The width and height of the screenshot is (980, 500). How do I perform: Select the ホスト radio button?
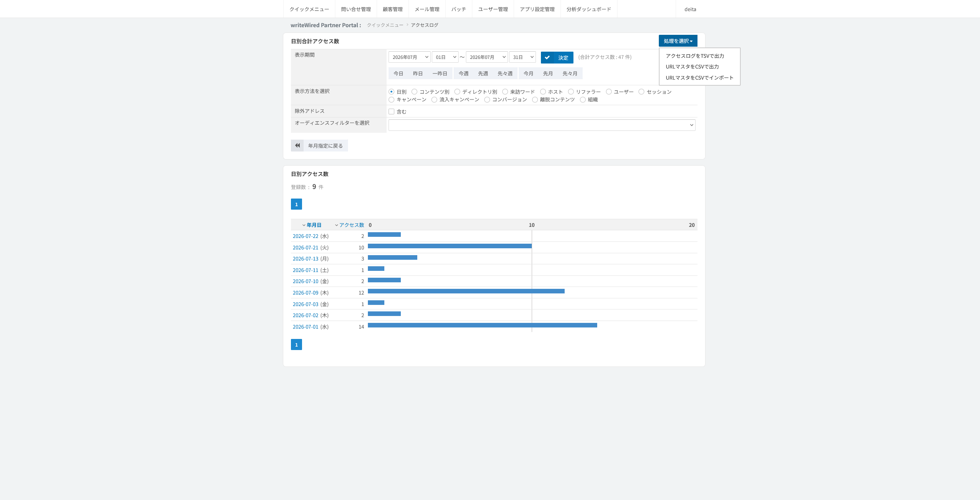coord(543,92)
